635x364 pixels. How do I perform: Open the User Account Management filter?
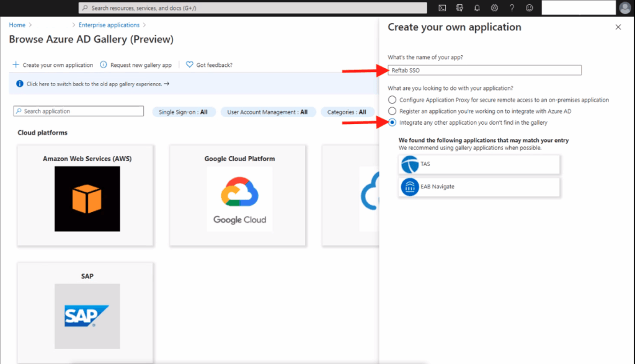pyautogui.click(x=268, y=112)
